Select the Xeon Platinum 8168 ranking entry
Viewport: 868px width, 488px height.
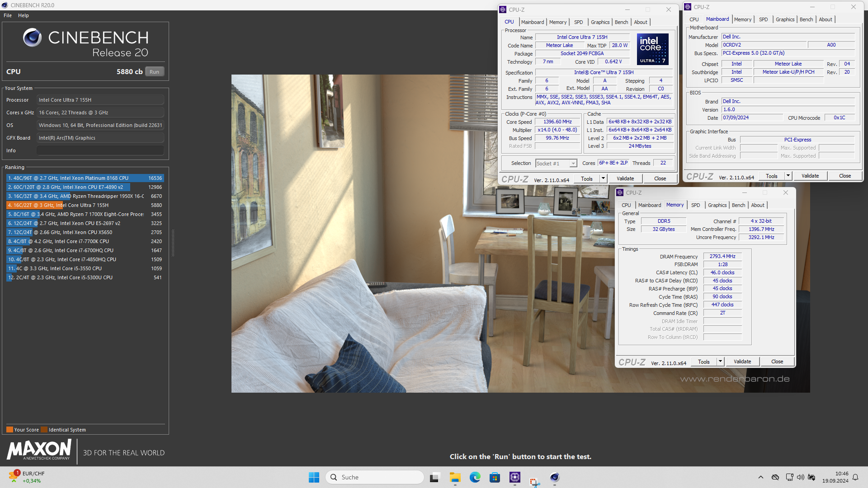85,178
